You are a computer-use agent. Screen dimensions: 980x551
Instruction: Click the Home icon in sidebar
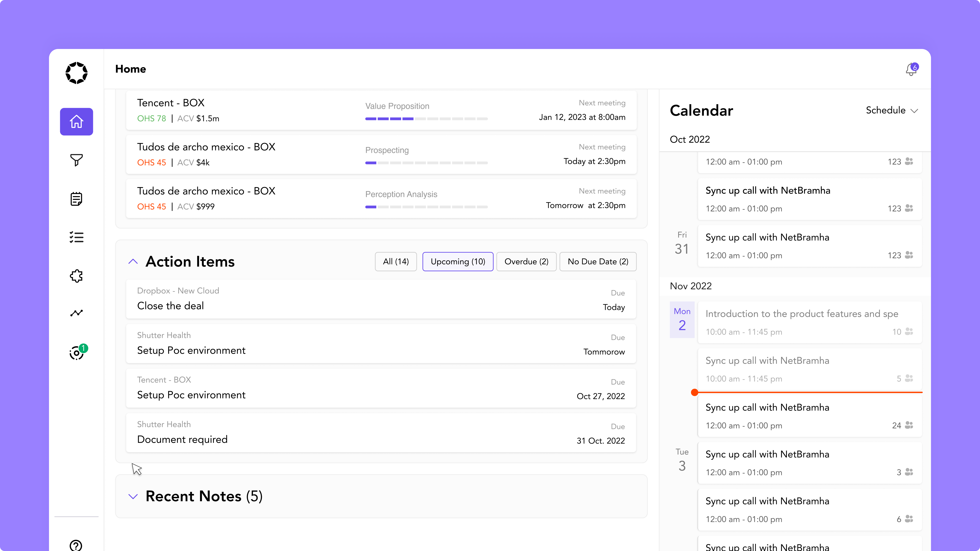point(77,122)
